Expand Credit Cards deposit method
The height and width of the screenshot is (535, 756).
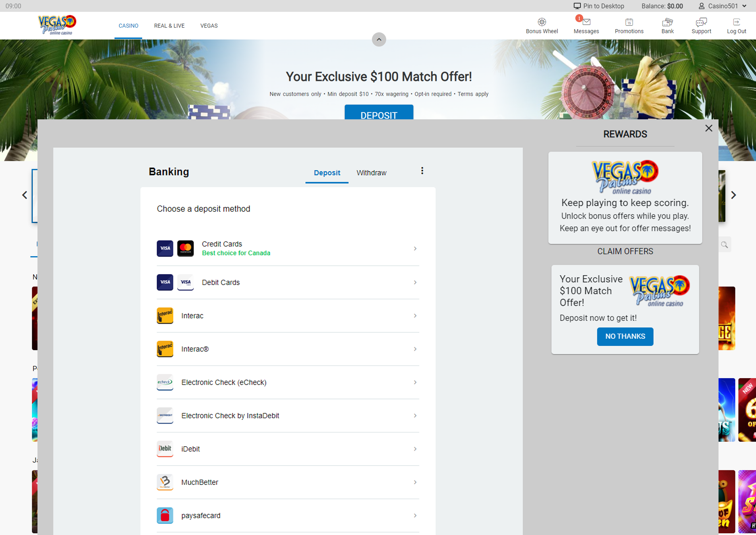click(287, 248)
